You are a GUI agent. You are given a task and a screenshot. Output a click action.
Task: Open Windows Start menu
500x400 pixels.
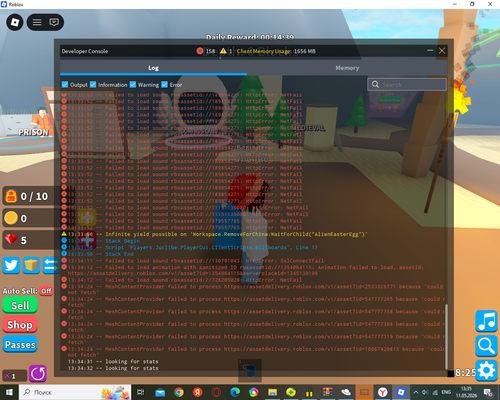[x=9, y=392]
